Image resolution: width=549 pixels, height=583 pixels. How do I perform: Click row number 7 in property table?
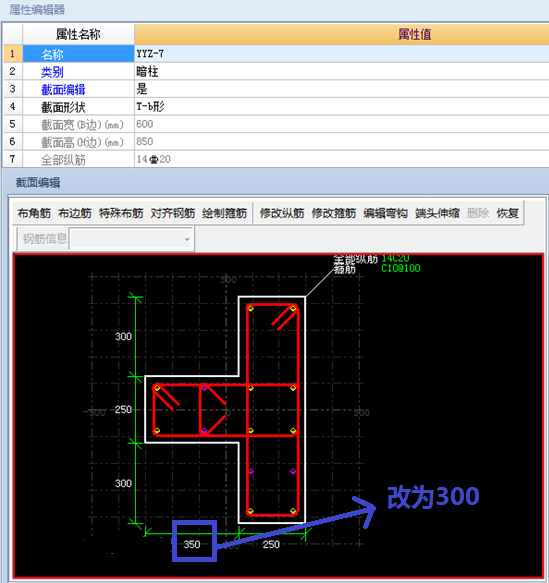(x=12, y=160)
